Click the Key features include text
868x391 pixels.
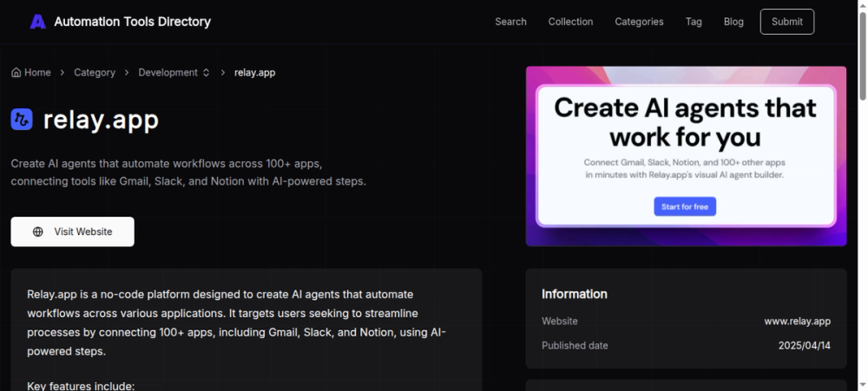(x=81, y=386)
